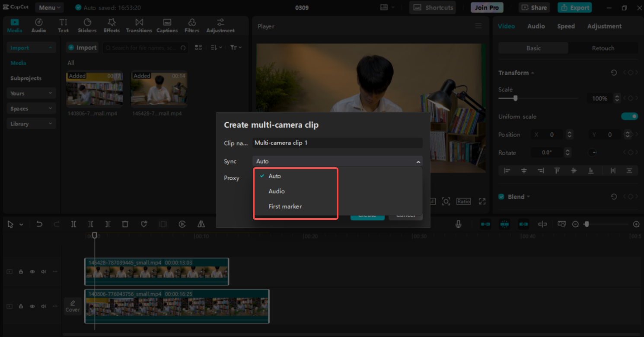Select the 145428 clip thumbnail in media panel
This screenshot has width=644, height=337.
click(159, 89)
